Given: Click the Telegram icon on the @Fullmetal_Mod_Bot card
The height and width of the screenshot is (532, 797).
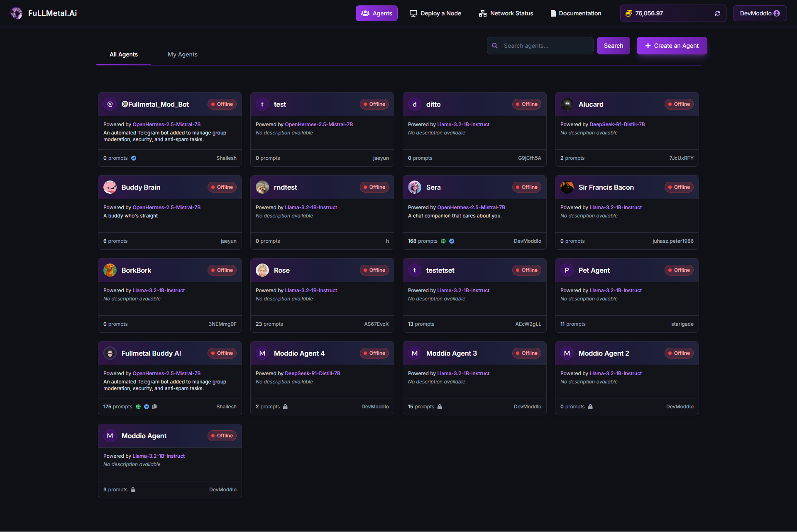Looking at the screenshot, I should click(x=134, y=158).
